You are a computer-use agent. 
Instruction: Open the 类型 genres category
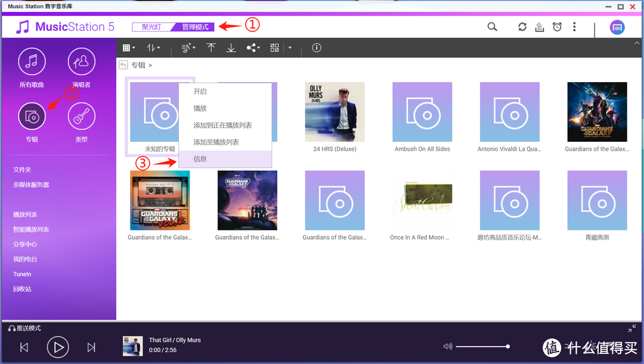coord(82,121)
